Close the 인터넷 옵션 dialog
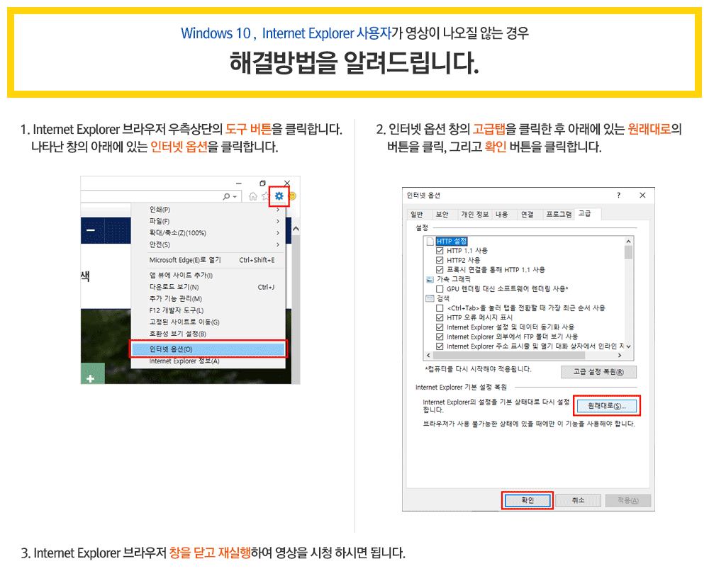 642,196
